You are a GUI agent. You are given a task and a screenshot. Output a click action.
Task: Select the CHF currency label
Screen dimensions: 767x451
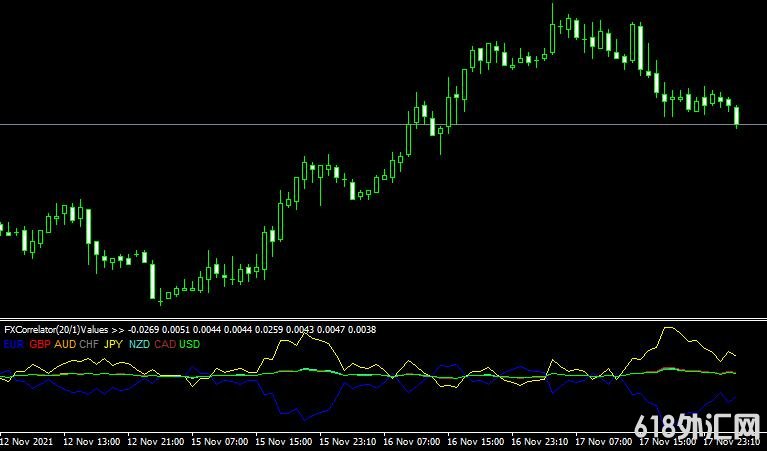[x=89, y=343]
